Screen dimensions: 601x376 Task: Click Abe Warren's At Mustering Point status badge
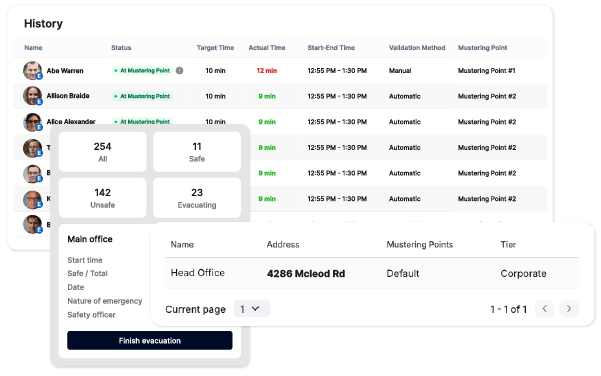142,71
